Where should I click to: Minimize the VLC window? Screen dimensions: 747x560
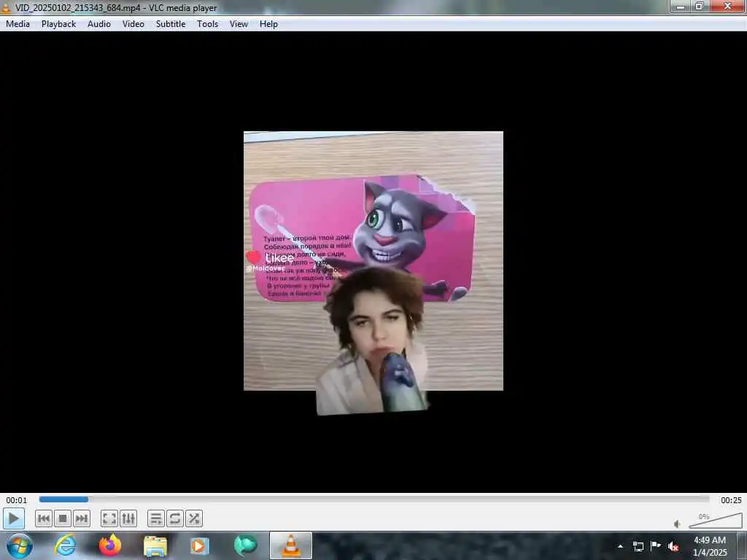point(681,7)
